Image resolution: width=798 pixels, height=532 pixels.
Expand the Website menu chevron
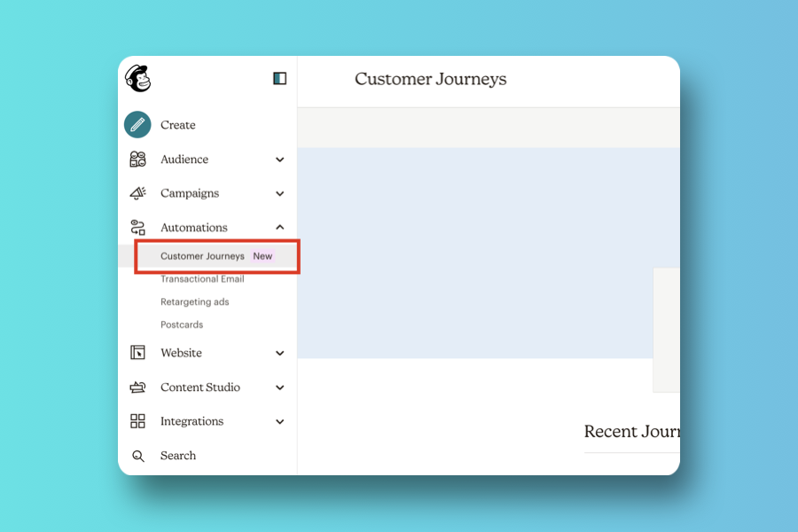(280, 353)
